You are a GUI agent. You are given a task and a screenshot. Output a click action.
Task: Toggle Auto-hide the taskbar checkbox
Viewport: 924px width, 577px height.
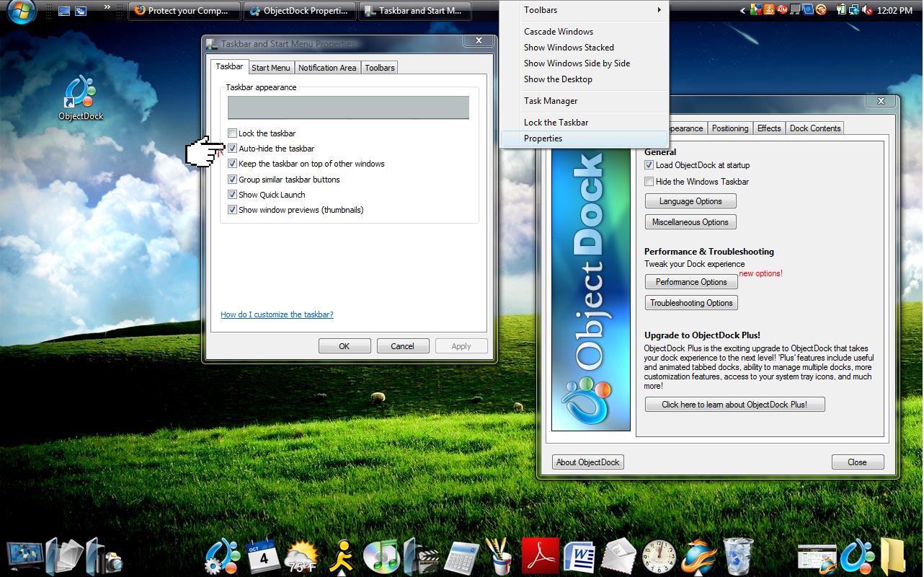[232, 148]
